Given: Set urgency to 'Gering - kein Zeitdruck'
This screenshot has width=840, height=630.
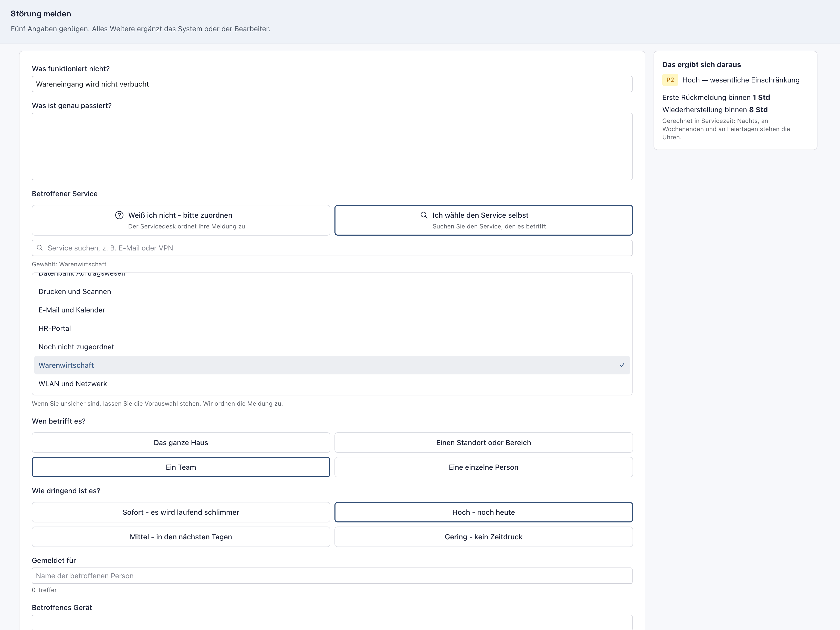Looking at the screenshot, I should 484,537.
